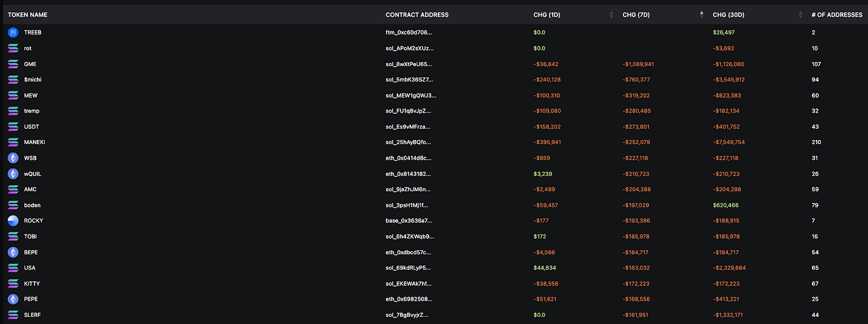Image resolution: width=868 pixels, height=324 pixels.
Task: Open contract address eth_0x6982508...
Action: [410, 299]
